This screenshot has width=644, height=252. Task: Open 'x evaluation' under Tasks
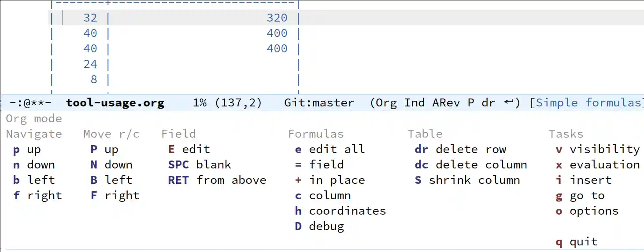598,165
